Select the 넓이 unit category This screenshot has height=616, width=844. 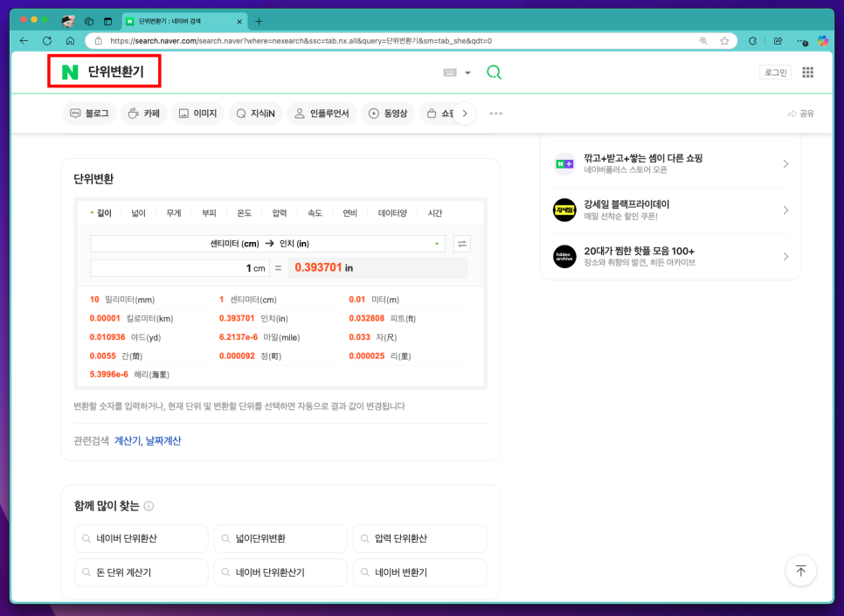138,213
